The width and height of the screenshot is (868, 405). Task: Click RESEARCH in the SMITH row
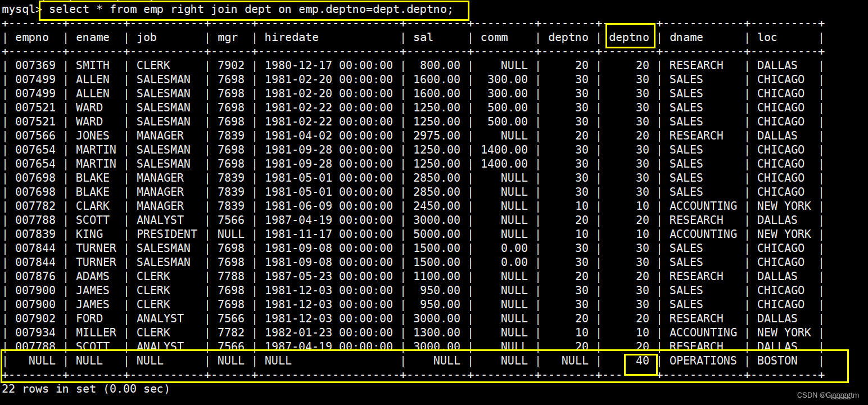pos(697,65)
